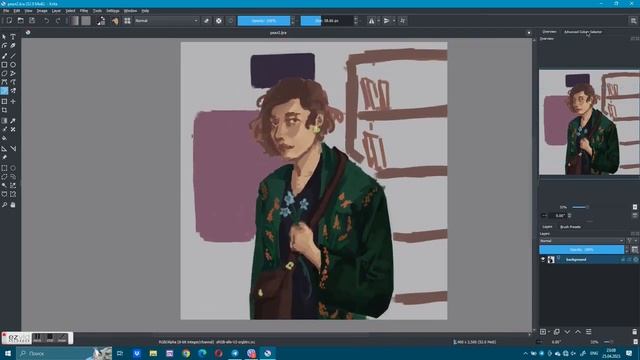Hide the background layer with eye icon
The image size is (640, 360).
pyautogui.click(x=543, y=260)
